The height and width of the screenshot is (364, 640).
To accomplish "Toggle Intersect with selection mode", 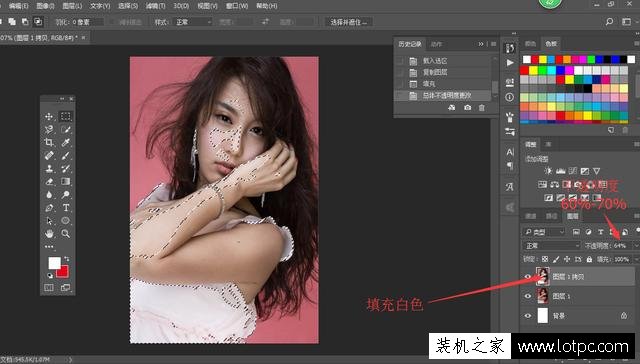I will point(38,22).
